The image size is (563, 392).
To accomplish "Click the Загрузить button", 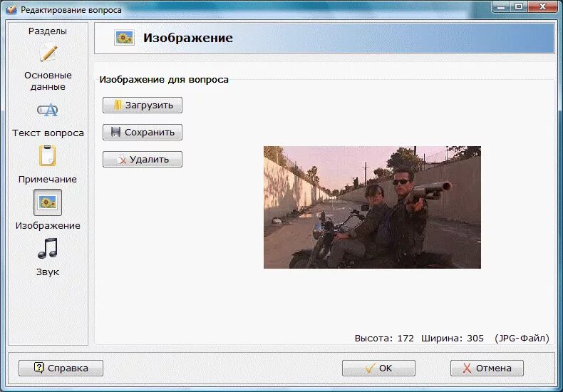I will pos(143,105).
